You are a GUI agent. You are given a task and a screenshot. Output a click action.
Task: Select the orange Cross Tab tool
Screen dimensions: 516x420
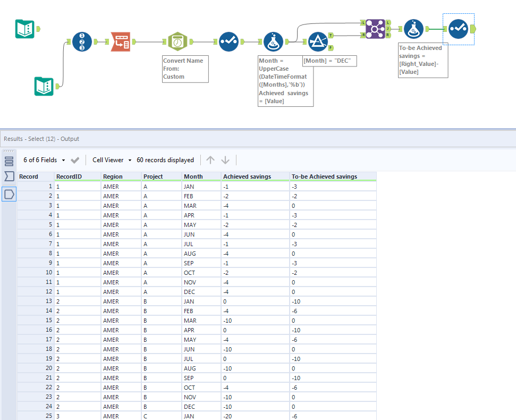coord(120,41)
